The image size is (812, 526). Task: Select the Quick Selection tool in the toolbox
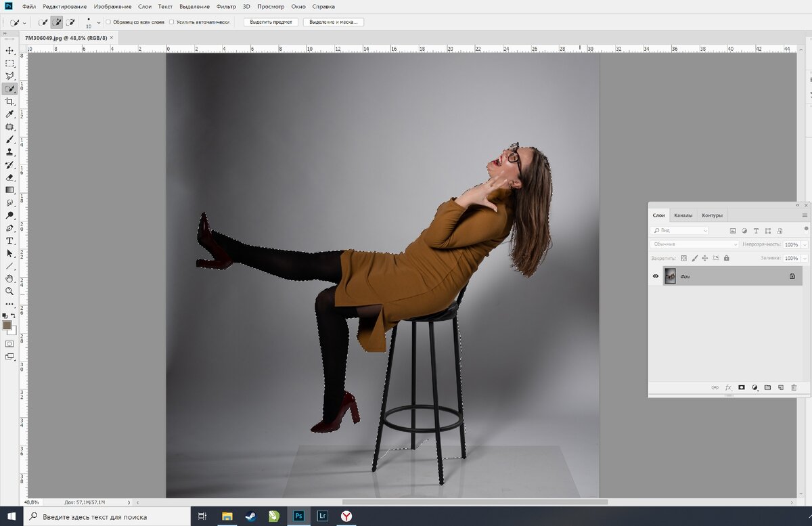point(9,89)
